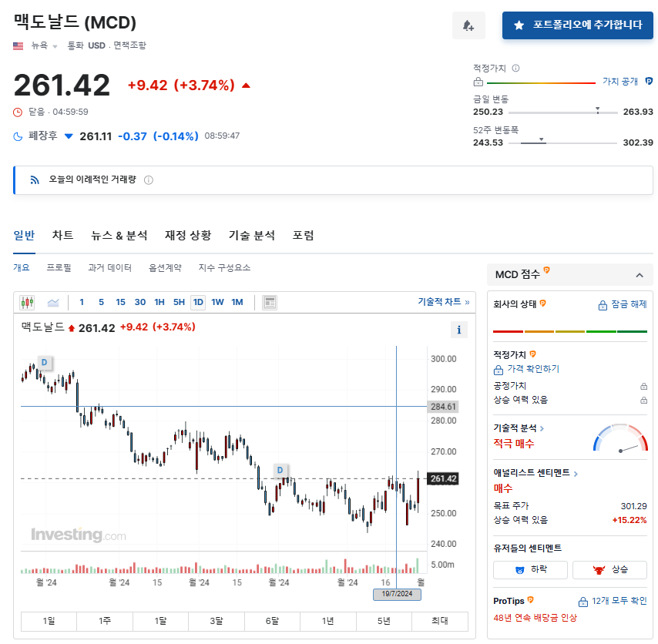Select the 개요 sub-tab
Screen dimensions: 658x644
point(22,267)
